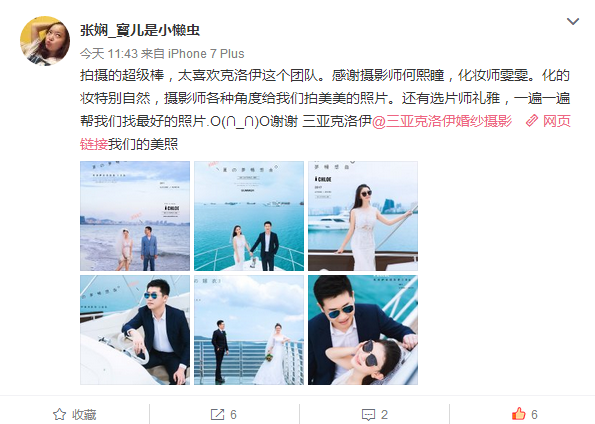The height and width of the screenshot is (424, 595).
Task: Click the like count number 6
Action: tap(534, 415)
